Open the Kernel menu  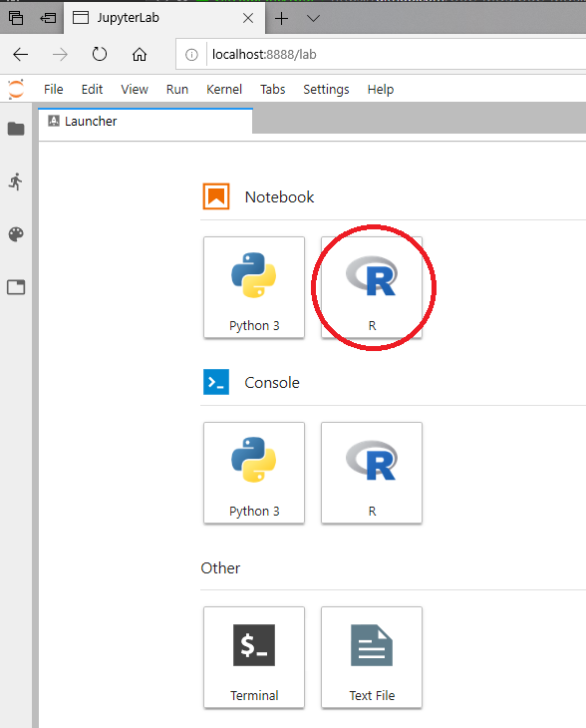pos(224,89)
